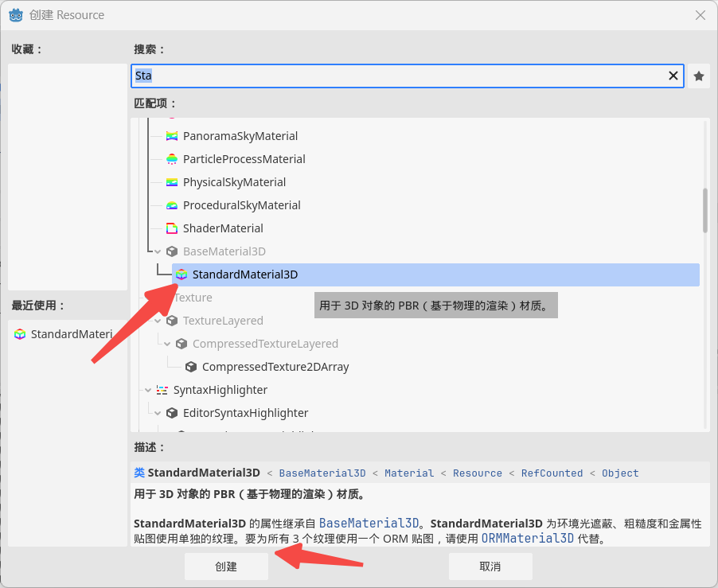Click the EditorSyntaxHighlighter cube icon
Screen dimensions: 718x588
pyautogui.click(x=172, y=413)
